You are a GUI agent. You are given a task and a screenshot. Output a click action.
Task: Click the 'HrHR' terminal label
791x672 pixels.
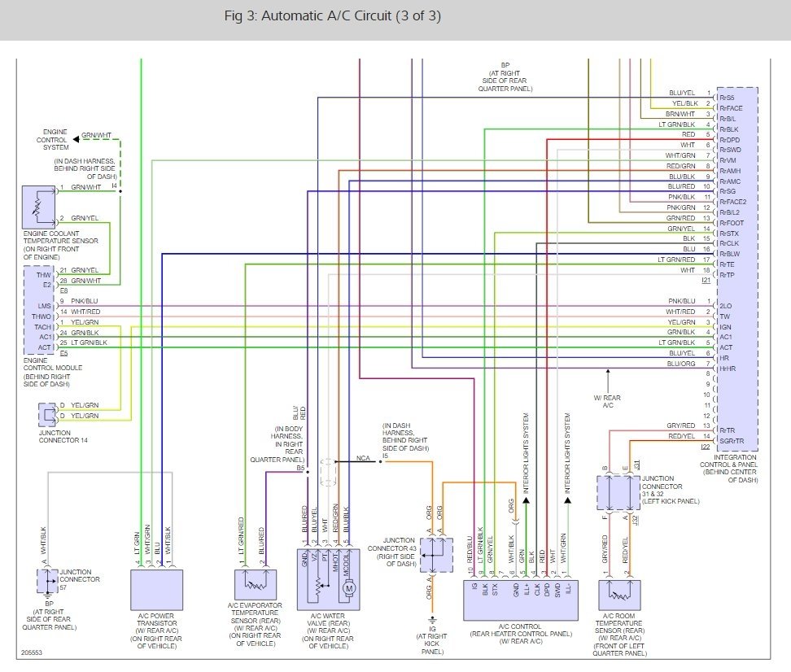click(x=728, y=369)
